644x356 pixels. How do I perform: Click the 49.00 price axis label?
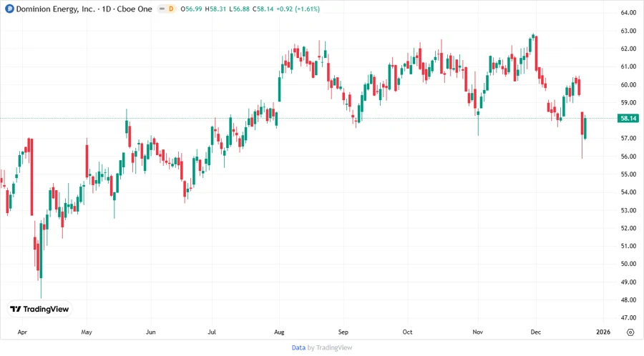[628, 282]
